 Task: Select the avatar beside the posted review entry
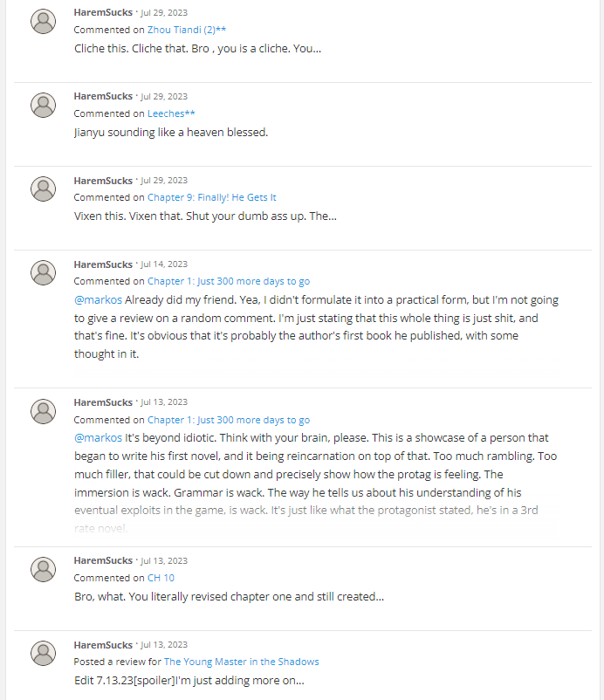(44, 653)
